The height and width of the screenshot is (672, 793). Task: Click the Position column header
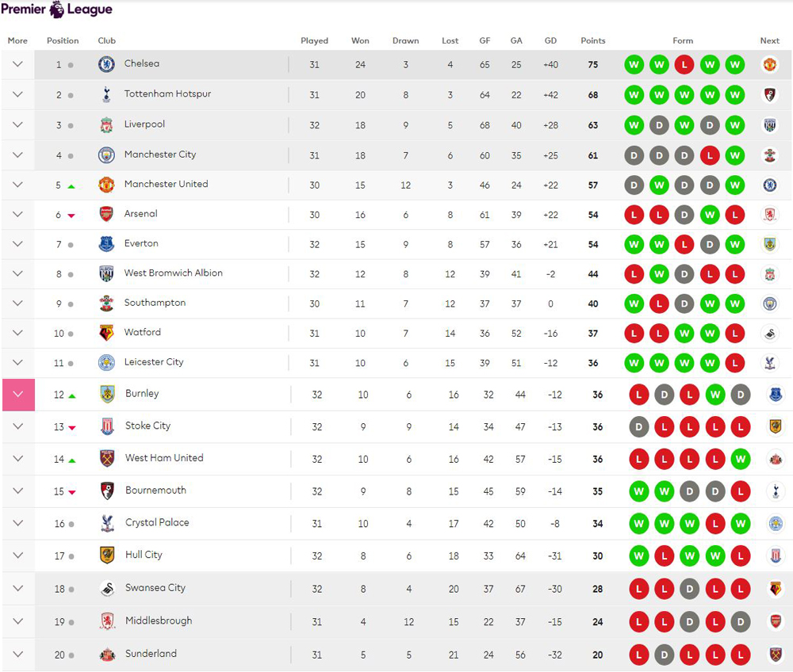[63, 40]
